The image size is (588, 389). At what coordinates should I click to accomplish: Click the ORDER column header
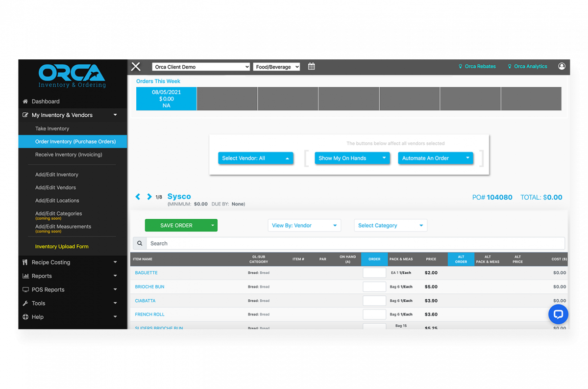click(374, 259)
